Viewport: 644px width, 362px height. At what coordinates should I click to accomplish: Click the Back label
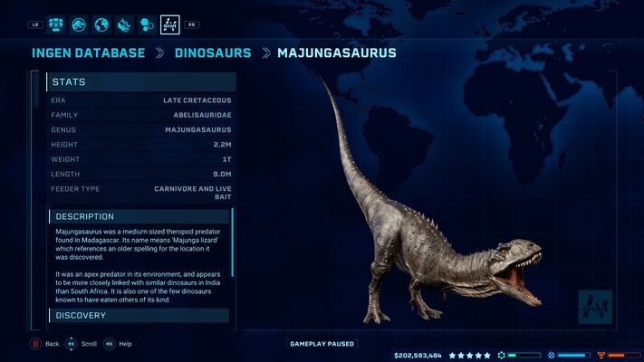tap(53, 344)
